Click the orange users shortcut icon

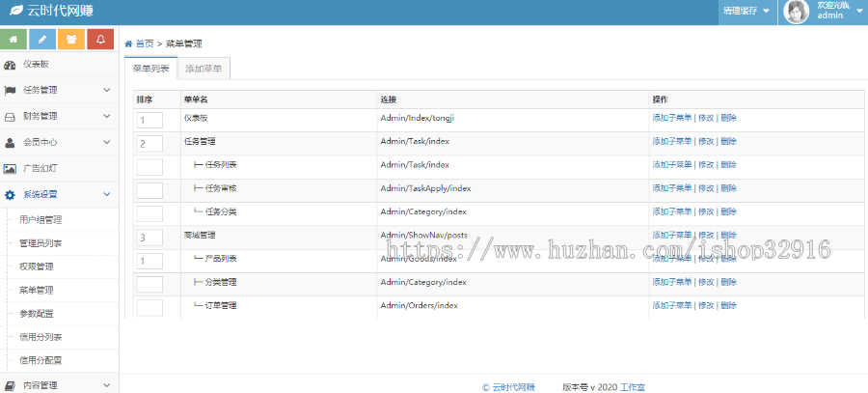71,40
